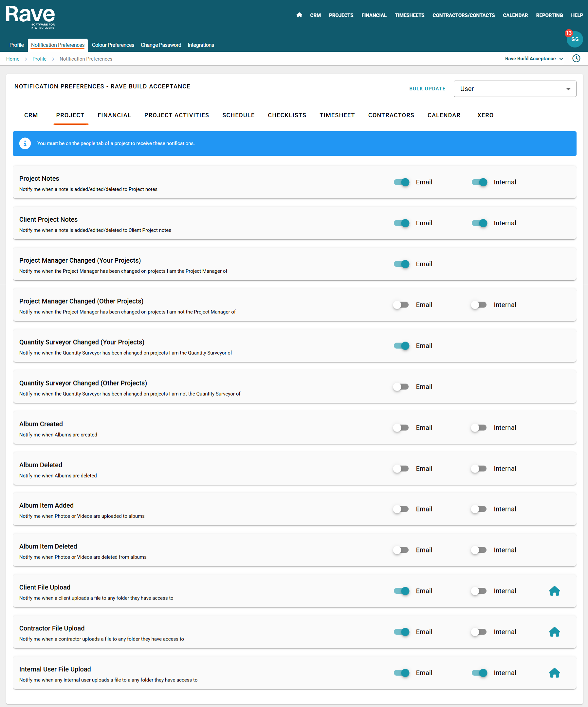Click house icon on Client File Upload row
Viewport: 588px width, 707px height.
pos(554,591)
